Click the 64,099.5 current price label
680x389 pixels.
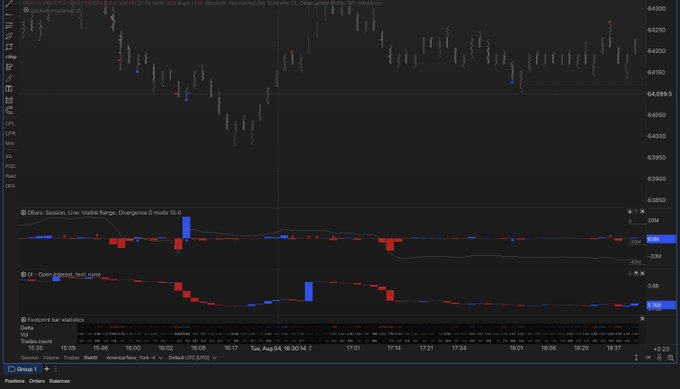click(x=659, y=94)
